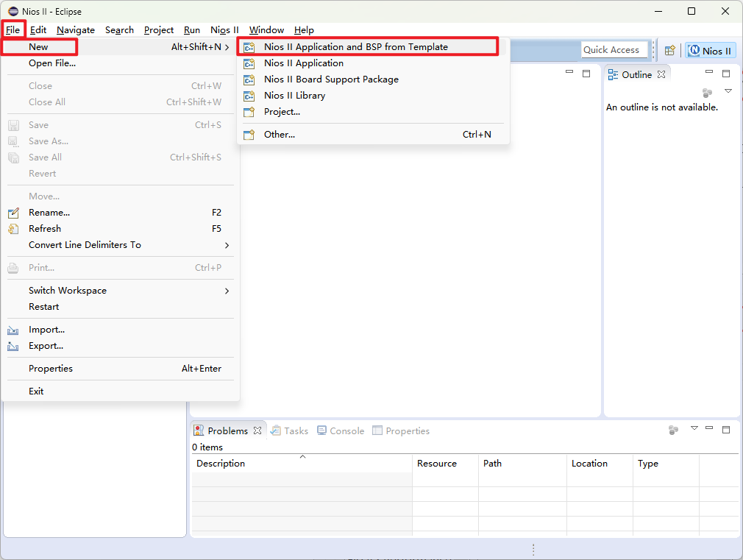Image resolution: width=743 pixels, height=560 pixels.
Task: Select Nios II Application and BSP from Template
Action: [373, 47]
